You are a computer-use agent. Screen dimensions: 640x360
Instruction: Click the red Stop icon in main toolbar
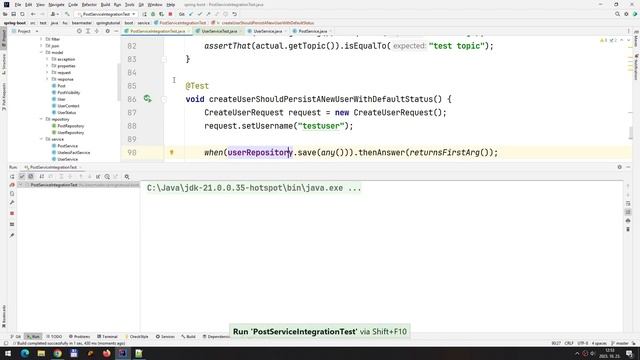[x=171, y=14]
